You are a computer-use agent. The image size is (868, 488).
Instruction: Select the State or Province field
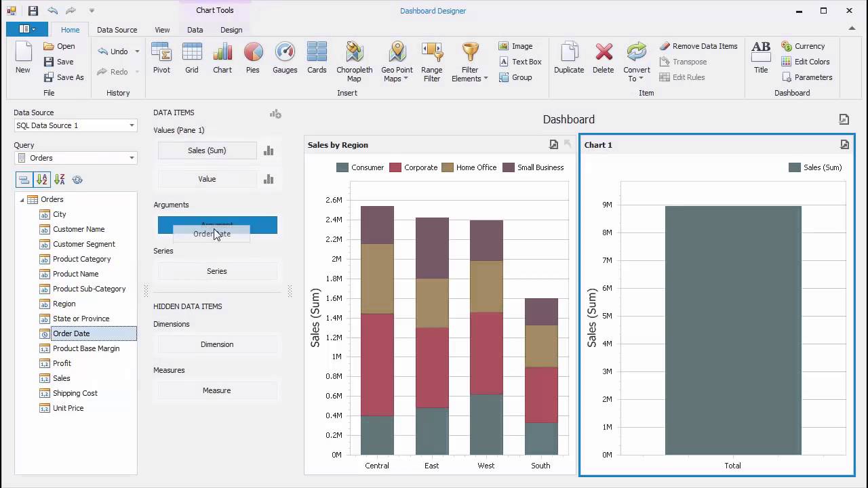pyautogui.click(x=81, y=319)
